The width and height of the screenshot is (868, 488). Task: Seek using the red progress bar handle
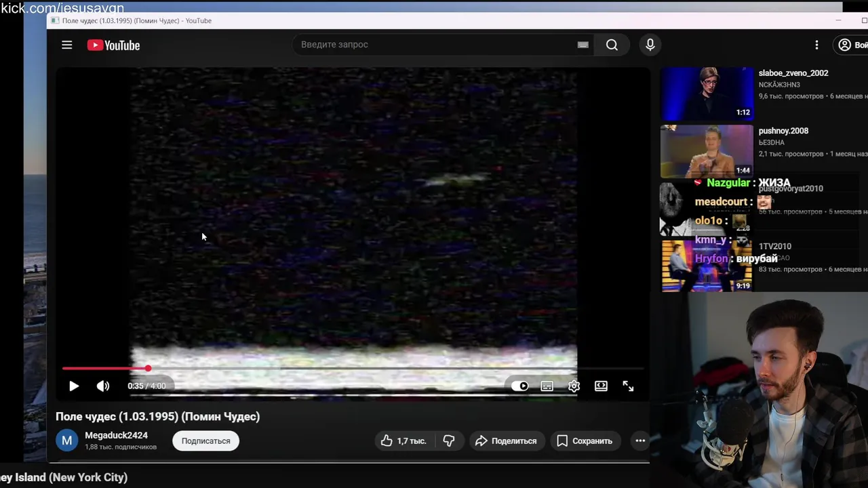tap(148, 368)
